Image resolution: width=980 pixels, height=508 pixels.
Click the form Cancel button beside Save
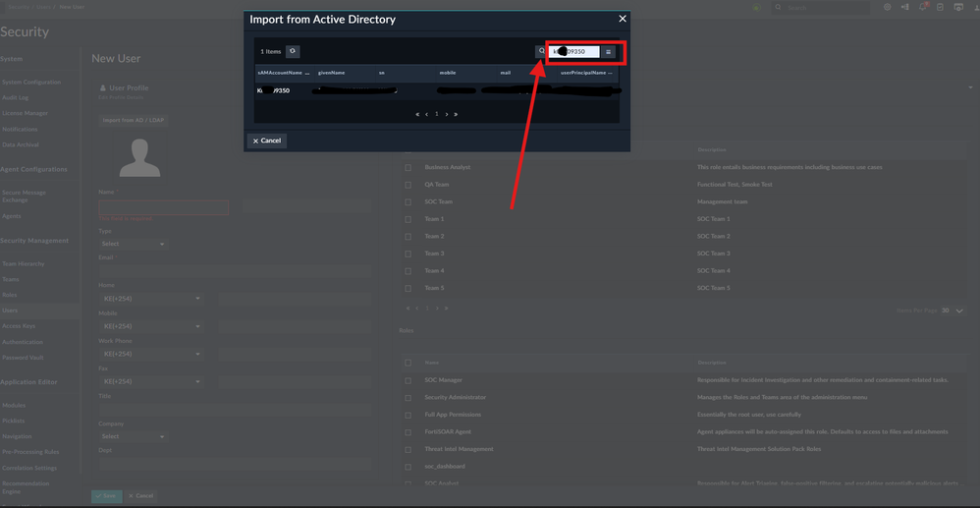140,496
